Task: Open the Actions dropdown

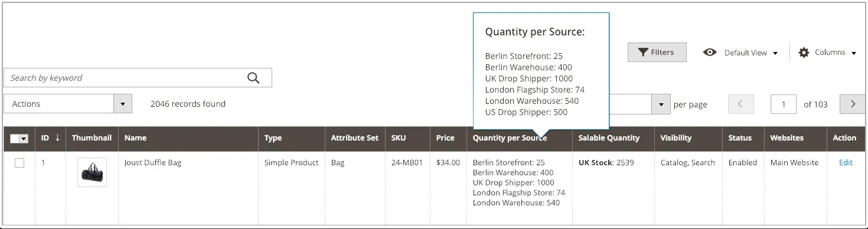Action: tap(67, 104)
